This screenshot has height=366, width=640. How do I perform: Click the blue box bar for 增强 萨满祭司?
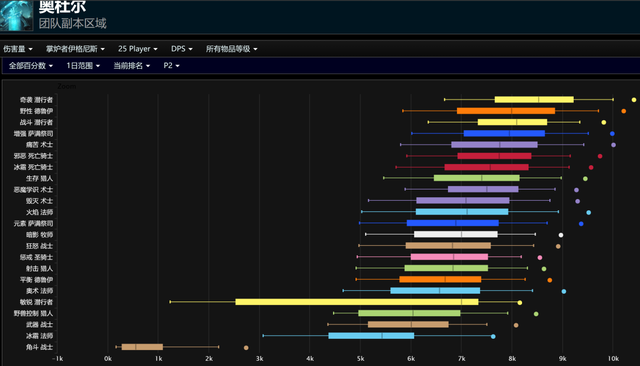click(504, 133)
